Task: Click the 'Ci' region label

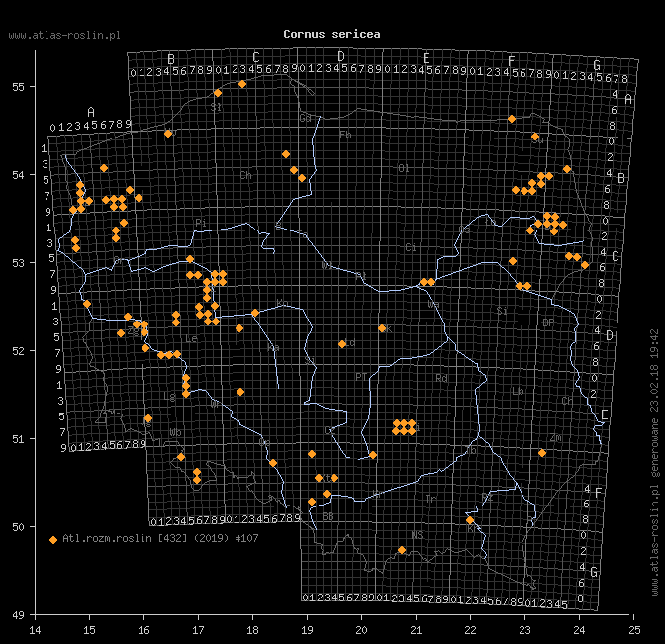Action: pyautogui.click(x=410, y=247)
